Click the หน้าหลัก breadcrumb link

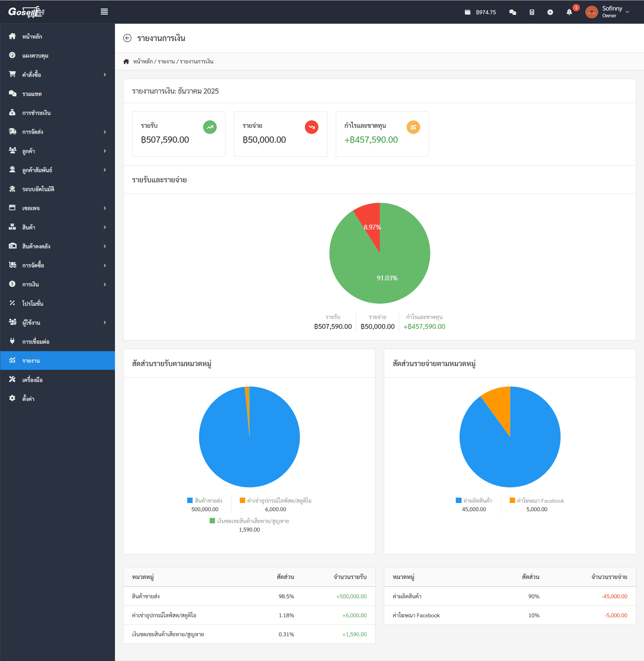click(143, 61)
